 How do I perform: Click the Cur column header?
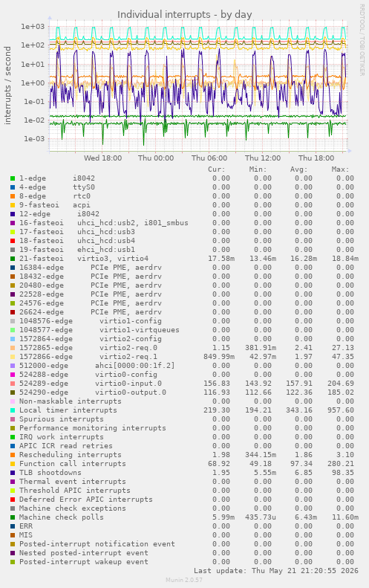[x=217, y=169]
